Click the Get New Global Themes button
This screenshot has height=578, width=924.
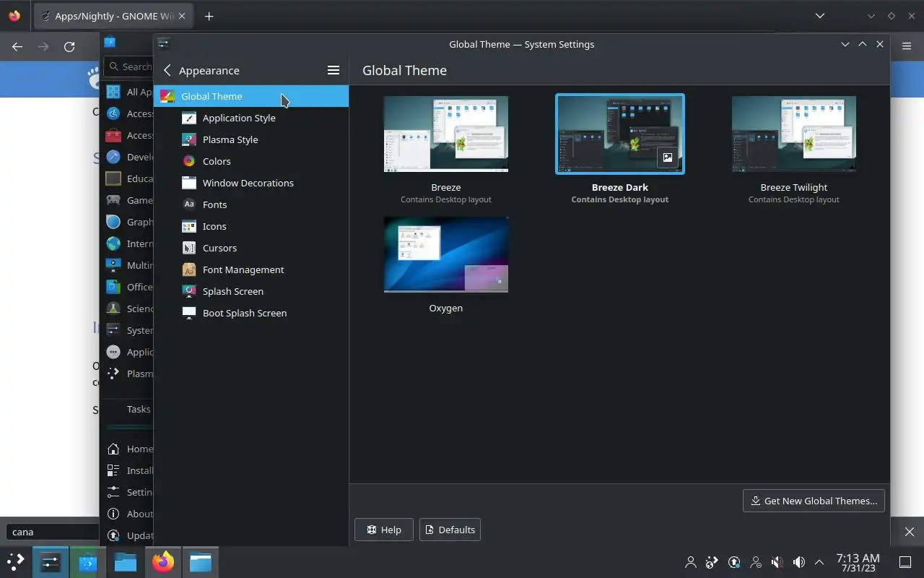814,501
